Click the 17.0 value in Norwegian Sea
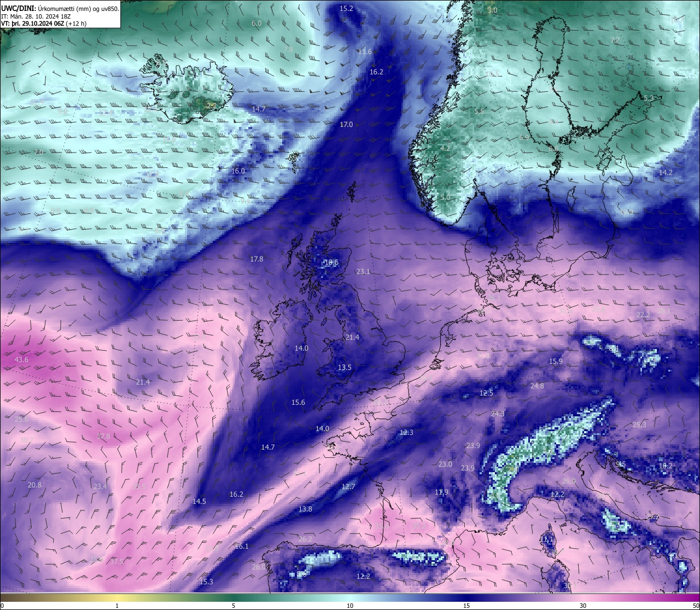700x610 pixels. tap(346, 125)
